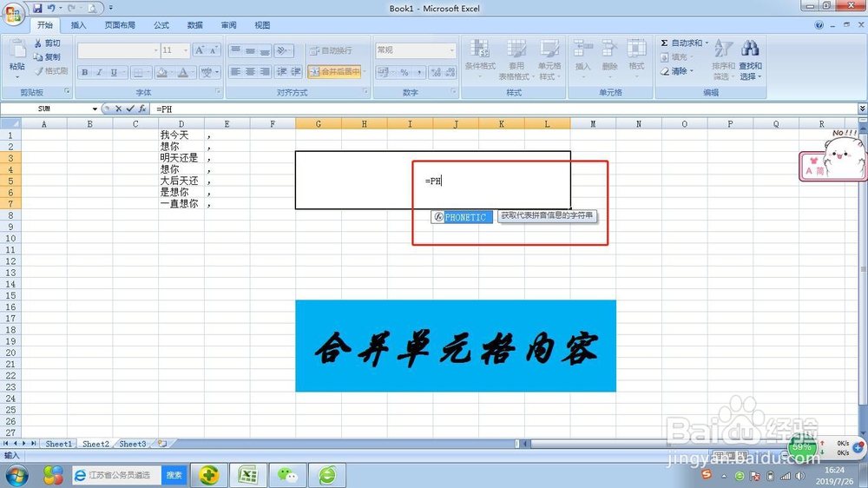The width and height of the screenshot is (868, 488).
Task: Save workbook via quick access toolbar
Action: pyautogui.click(x=37, y=9)
